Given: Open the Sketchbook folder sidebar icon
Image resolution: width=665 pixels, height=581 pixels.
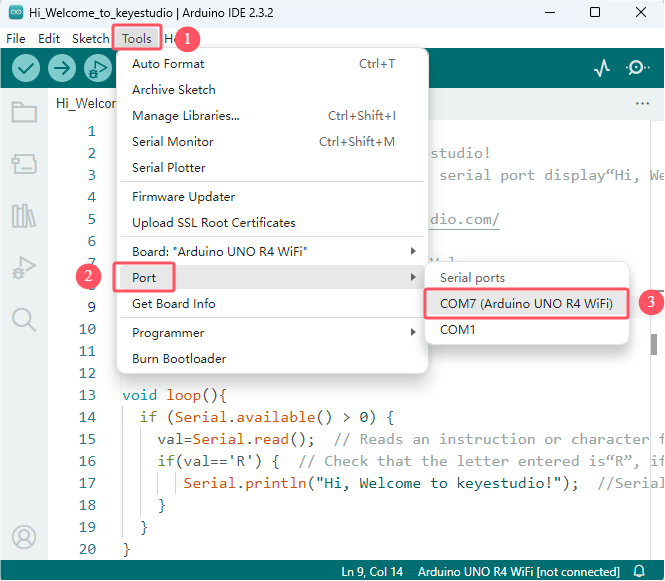Looking at the screenshot, I should [24, 112].
